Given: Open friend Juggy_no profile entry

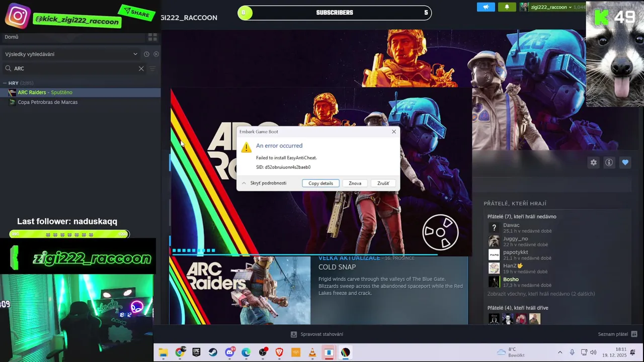Looking at the screenshot, I should point(520,241).
